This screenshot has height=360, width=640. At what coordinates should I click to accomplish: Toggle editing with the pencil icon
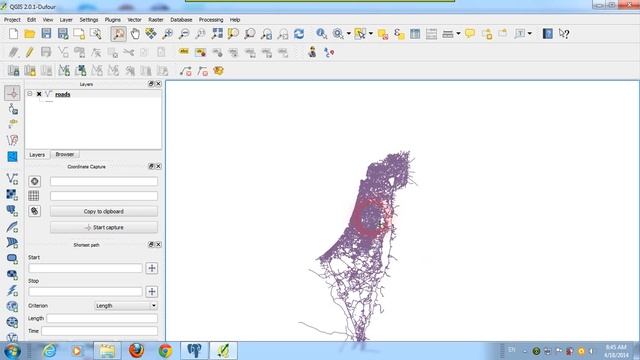[29, 52]
